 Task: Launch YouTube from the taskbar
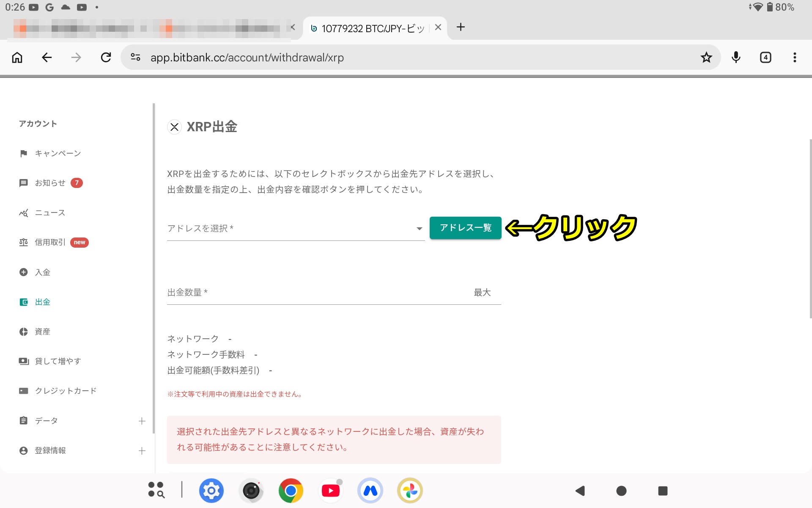coord(331,491)
